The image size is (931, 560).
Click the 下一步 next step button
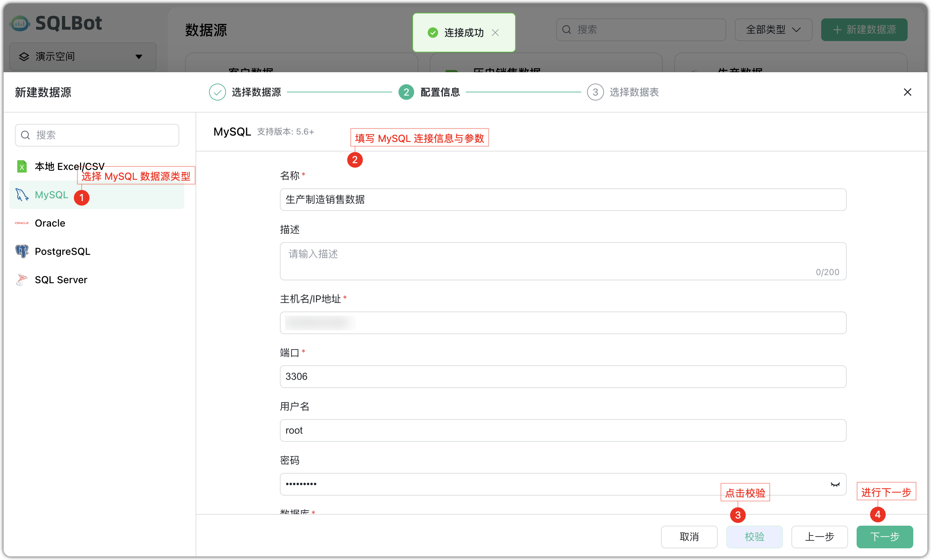884,537
